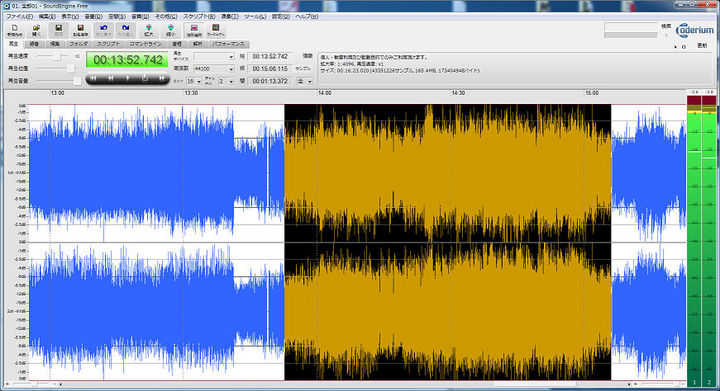Switch to the 解析 analysis tab
Viewport: 720px width, 391px height.
pyautogui.click(x=197, y=44)
